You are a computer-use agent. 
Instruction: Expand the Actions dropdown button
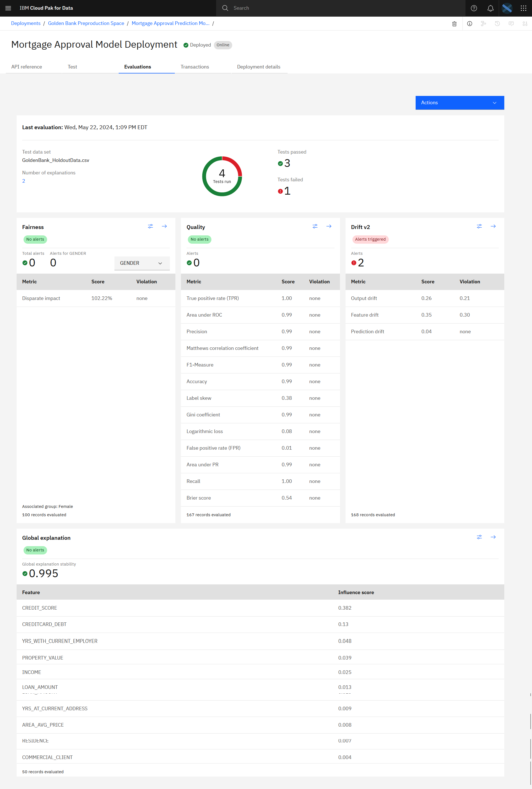tap(460, 103)
